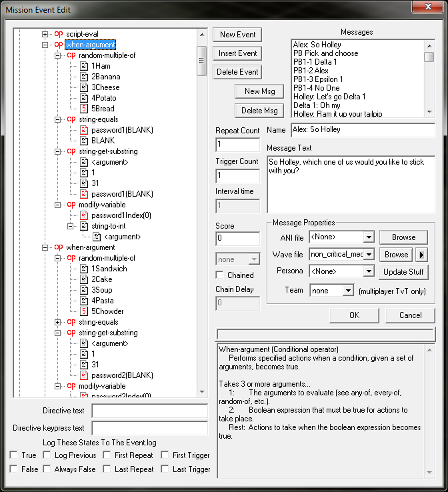
Task: Select message PB Pick and choose
Action: click(x=325, y=53)
